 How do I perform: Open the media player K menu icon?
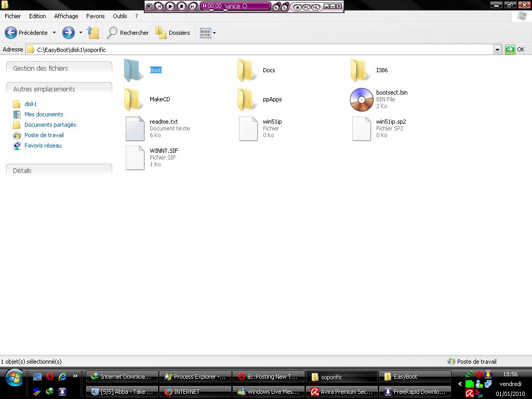point(149,6)
